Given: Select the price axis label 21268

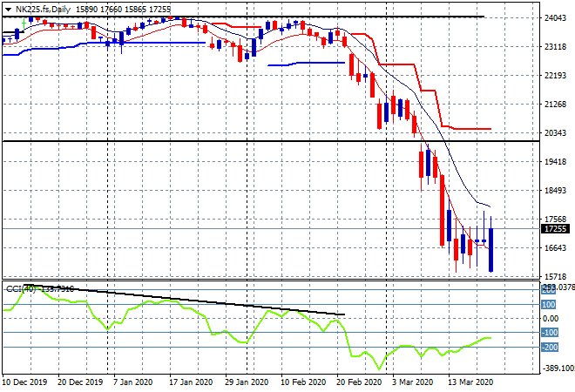Looking at the screenshot, I should (x=555, y=105).
